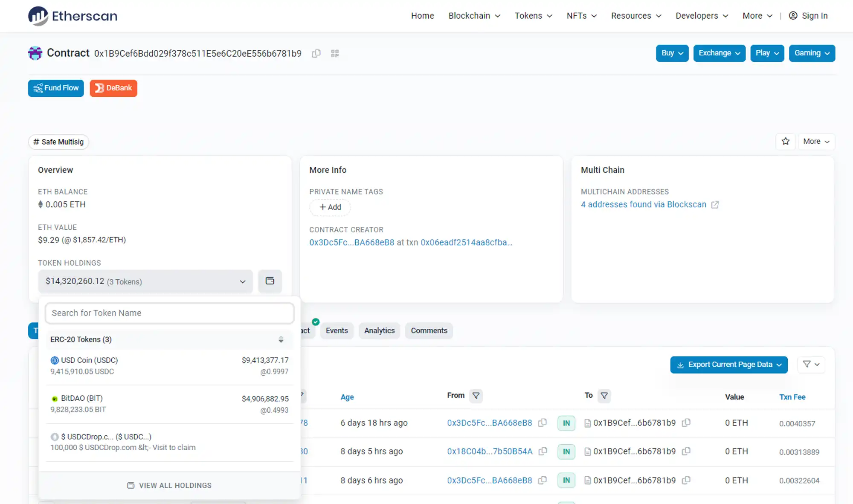Open contract creator 0x3Dc5Fc...BA668eB8 link

tap(352, 242)
